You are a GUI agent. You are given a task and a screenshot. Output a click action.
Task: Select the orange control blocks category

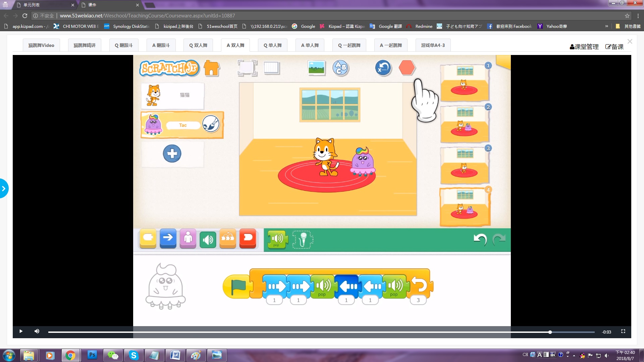(228, 239)
